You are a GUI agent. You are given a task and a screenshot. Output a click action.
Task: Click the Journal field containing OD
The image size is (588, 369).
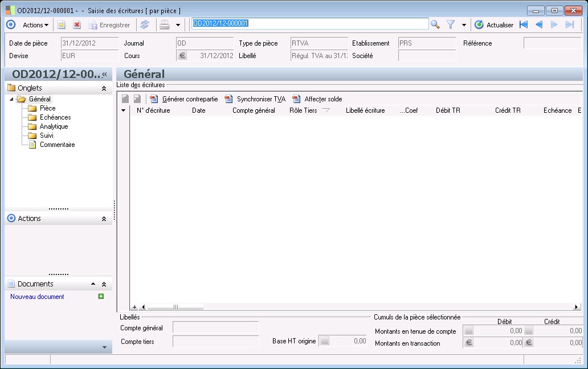(x=205, y=43)
